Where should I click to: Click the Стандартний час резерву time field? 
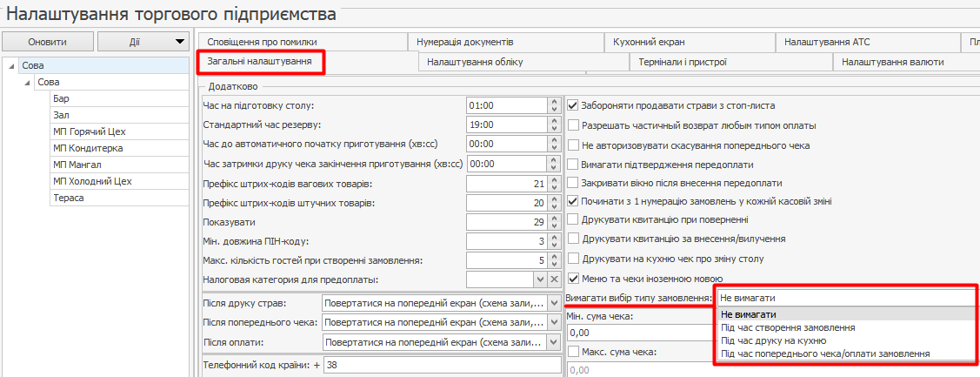(506, 125)
